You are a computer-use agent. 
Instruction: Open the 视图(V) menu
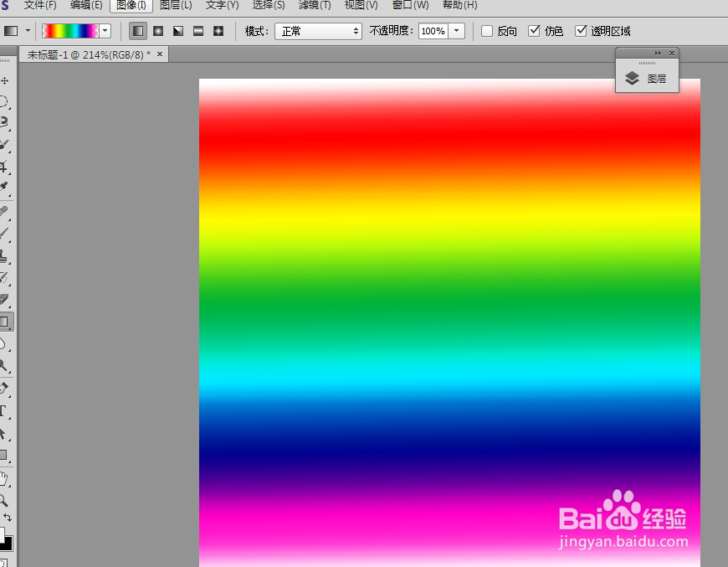(361, 5)
